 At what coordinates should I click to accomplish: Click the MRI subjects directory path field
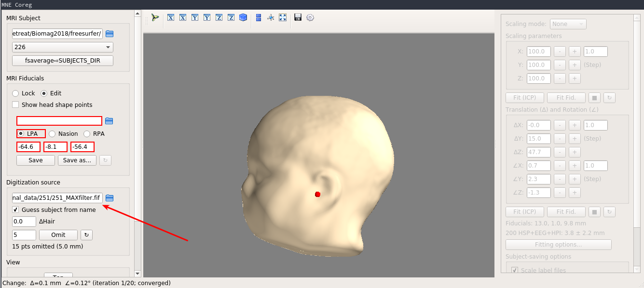click(57, 34)
